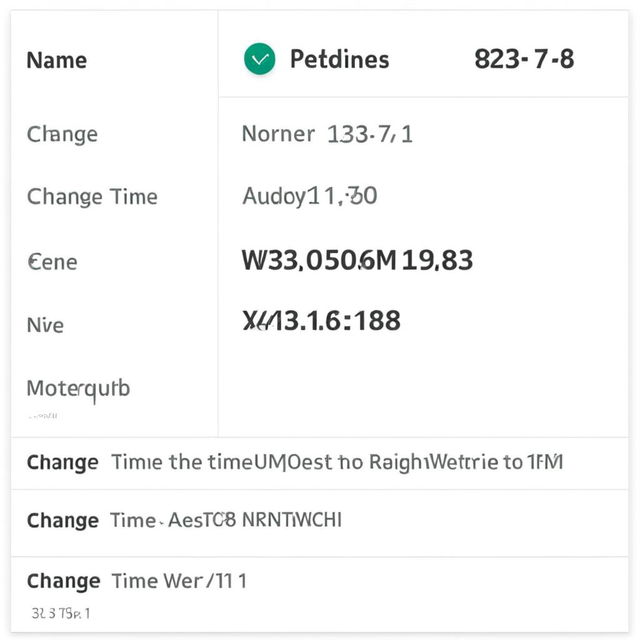Click the small faded text under Moterqurb

tap(43, 416)
